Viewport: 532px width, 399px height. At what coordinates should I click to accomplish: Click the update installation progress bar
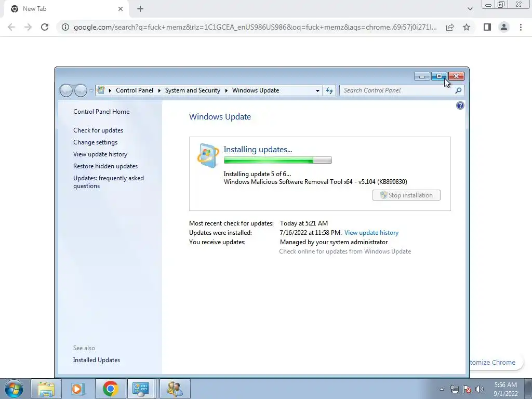tap(277, 160)
